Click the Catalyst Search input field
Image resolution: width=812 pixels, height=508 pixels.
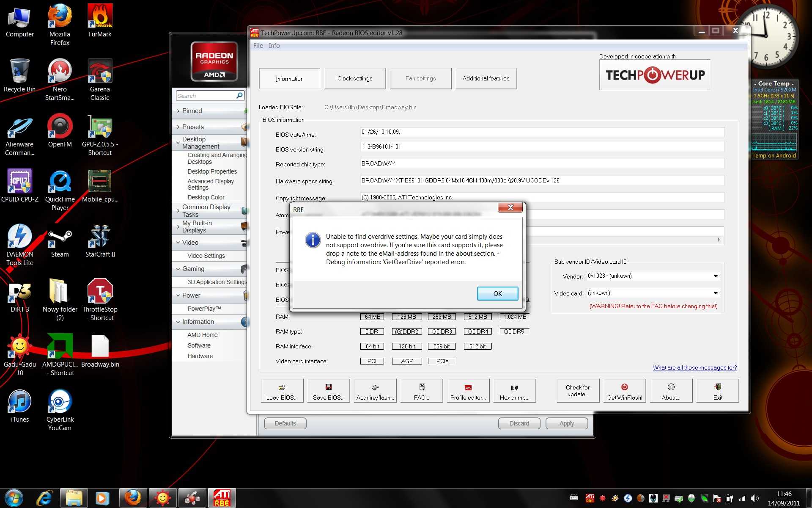206,96
